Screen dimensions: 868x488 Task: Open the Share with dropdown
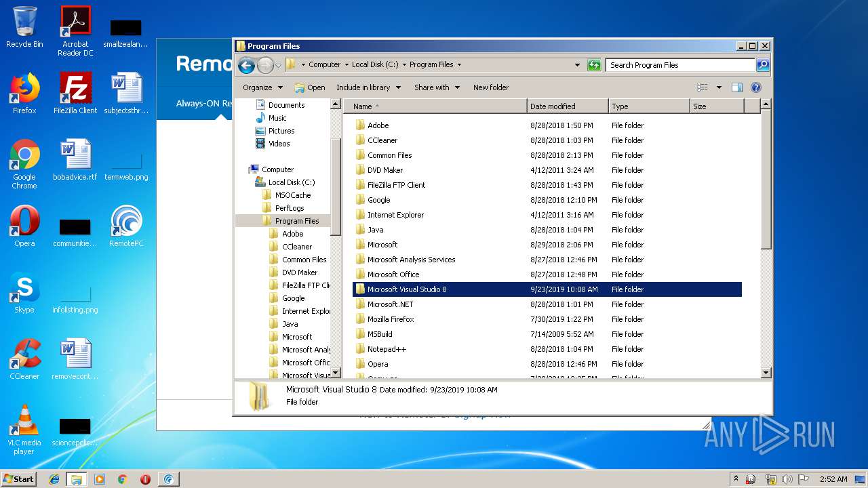(437, 87)
